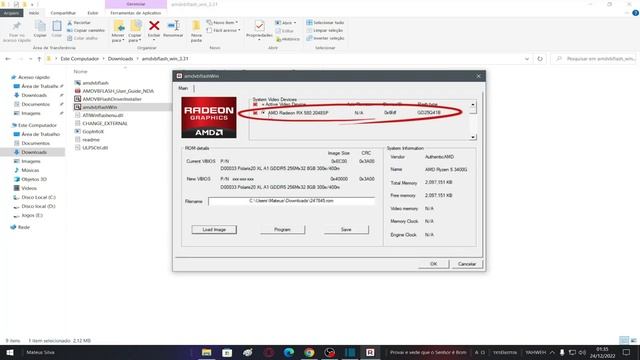Screen dimensions: 640x360
Task: Click the OK button in the dialog
Action: coord(433,264)
